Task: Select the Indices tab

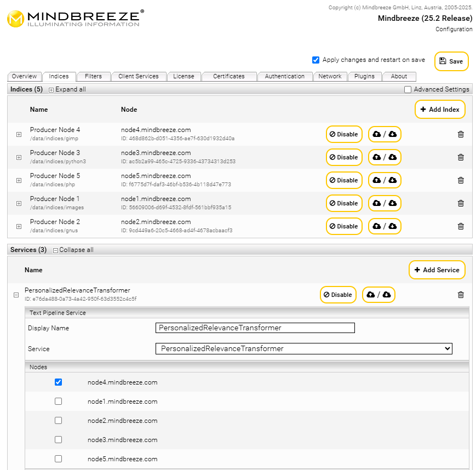Action: click(x=59, y=77)
